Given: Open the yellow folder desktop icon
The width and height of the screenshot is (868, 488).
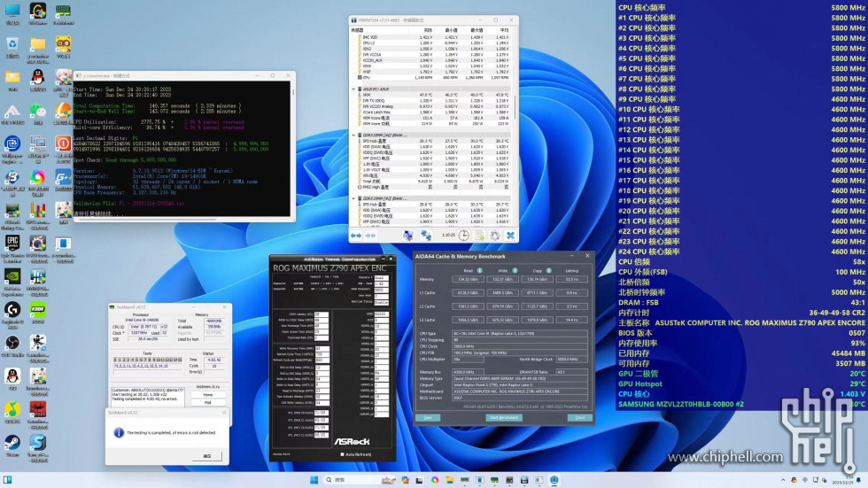Looking at the screenshot, I should (37, 43).
